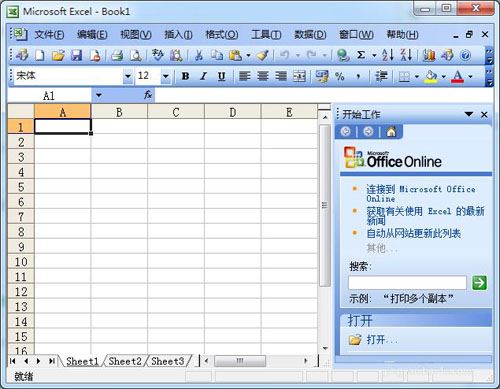Open Print Preview
This screenshot has height=389, width=500.
pyautogui.click(x=136, y=55)
